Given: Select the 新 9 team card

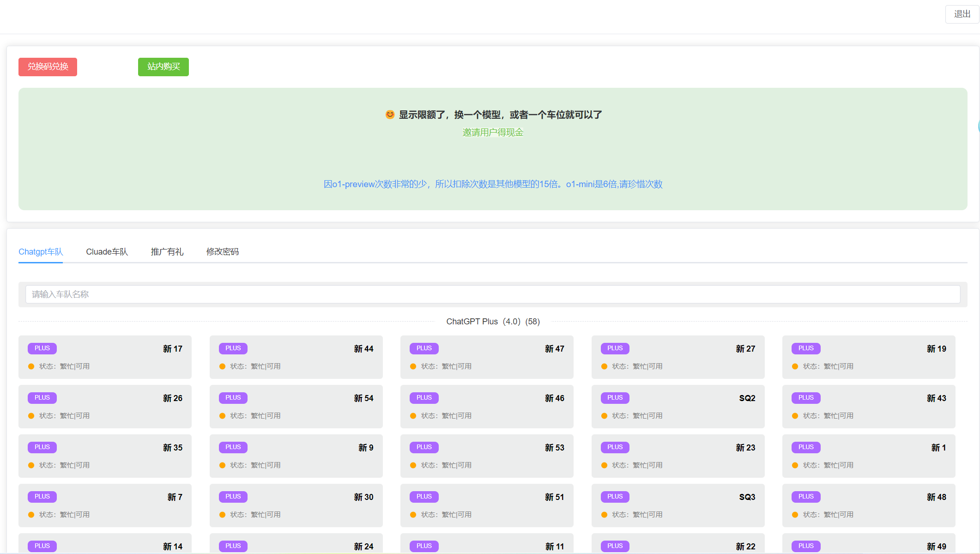Looking at the screenshot, I should click(296, 456).
